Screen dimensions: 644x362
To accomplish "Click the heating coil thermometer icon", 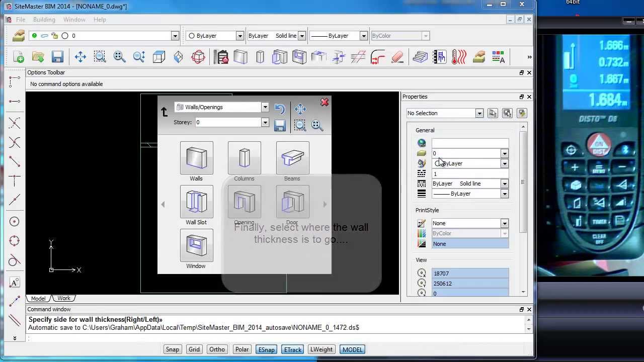I will (459, 57).
